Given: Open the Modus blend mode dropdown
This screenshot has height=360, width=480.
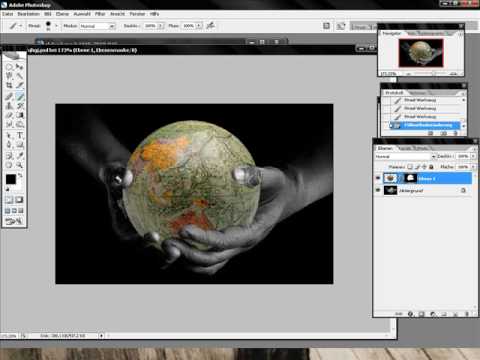Looking at the screenshot, I should pyautogui.click(x=97, y=26).
